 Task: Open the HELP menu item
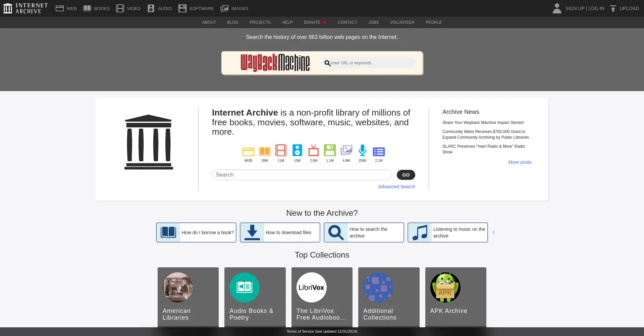(x=287, y=22)
